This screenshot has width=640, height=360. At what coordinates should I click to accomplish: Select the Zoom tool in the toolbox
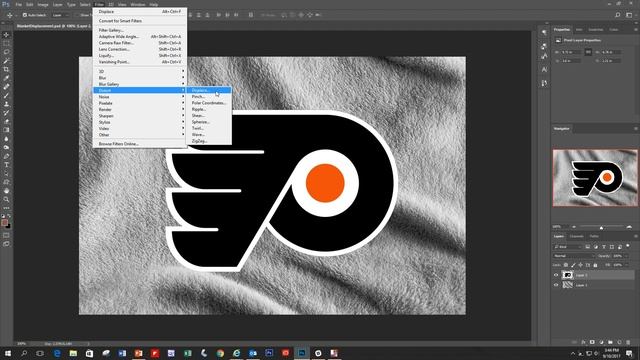pos(6,199)
